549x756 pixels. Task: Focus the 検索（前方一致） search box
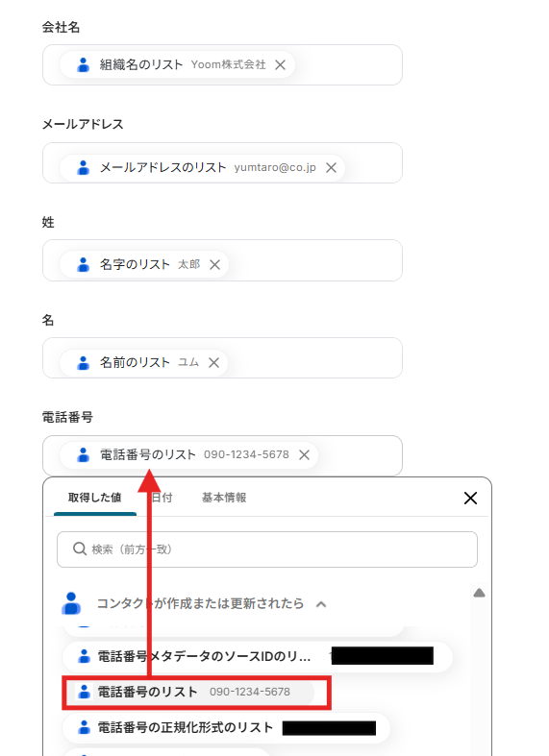[267, 549]
